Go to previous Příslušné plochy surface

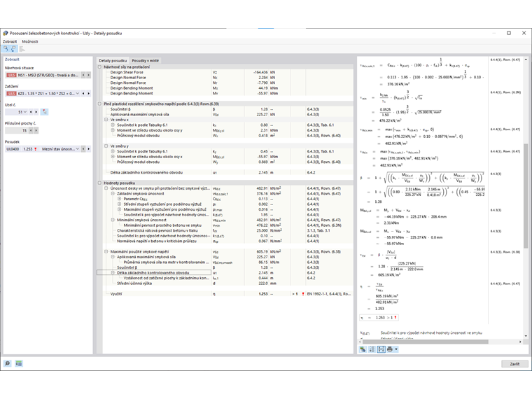tap(31, 130)
